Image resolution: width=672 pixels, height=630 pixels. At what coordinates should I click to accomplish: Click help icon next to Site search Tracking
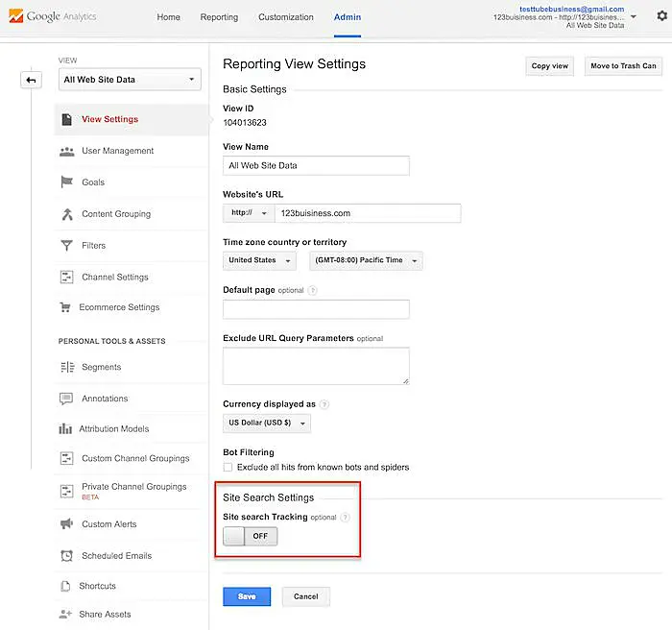click(346, 517)
